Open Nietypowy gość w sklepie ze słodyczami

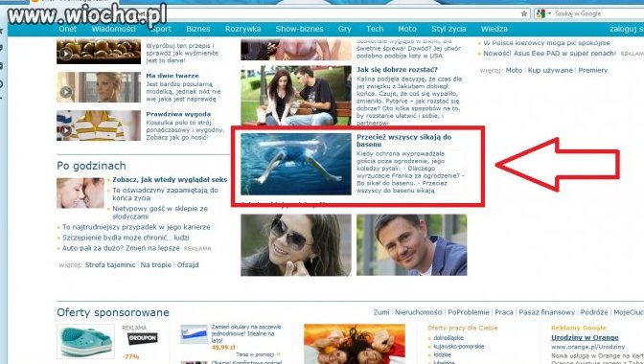[x=160, y=212]
